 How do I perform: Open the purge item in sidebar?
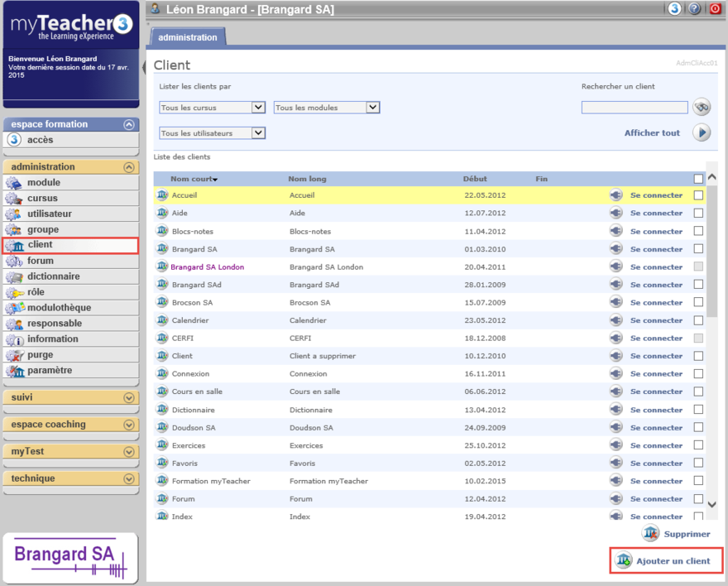pos(40,355)
